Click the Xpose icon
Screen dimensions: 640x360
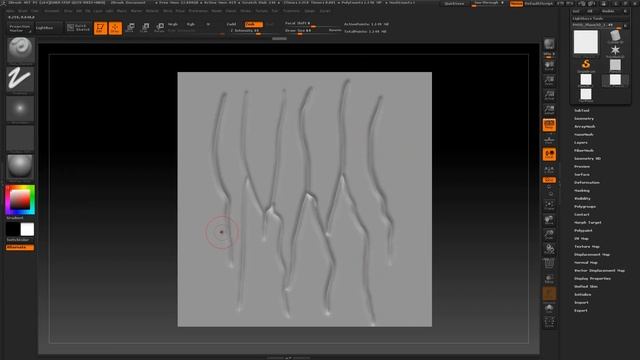pyautogui.click(x=549, y=323)
